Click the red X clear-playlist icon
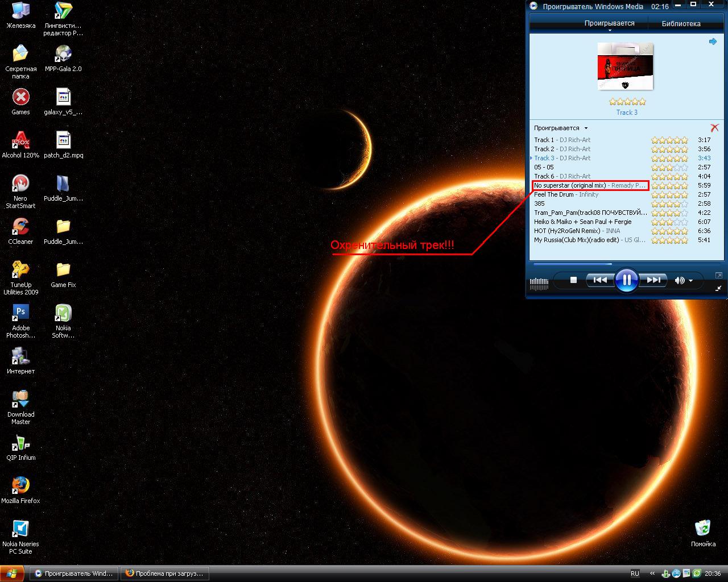 click(x=714, y=128)
